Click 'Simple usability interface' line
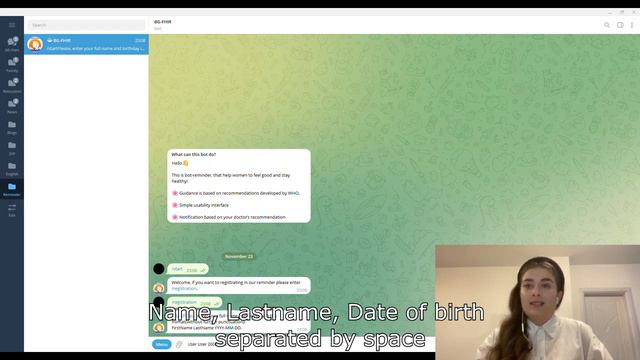This screenshot has width=640, height=360. [x=200, y=205]
